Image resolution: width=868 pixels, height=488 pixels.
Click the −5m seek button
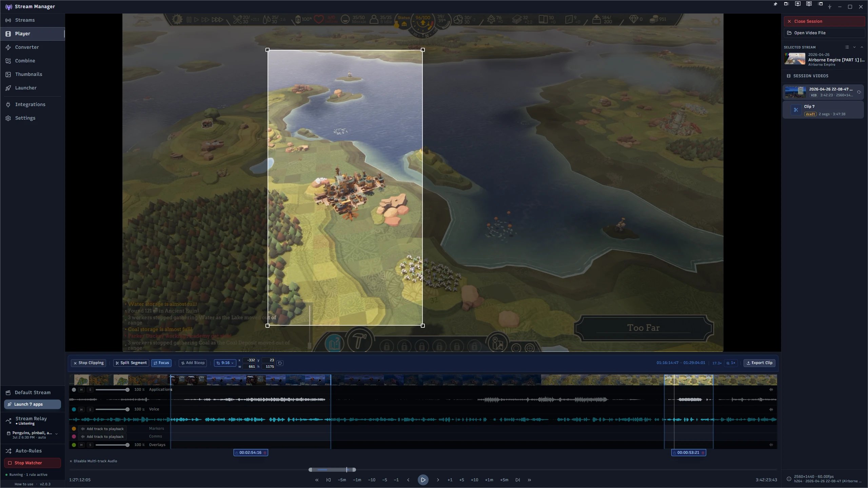pos(342,480)
